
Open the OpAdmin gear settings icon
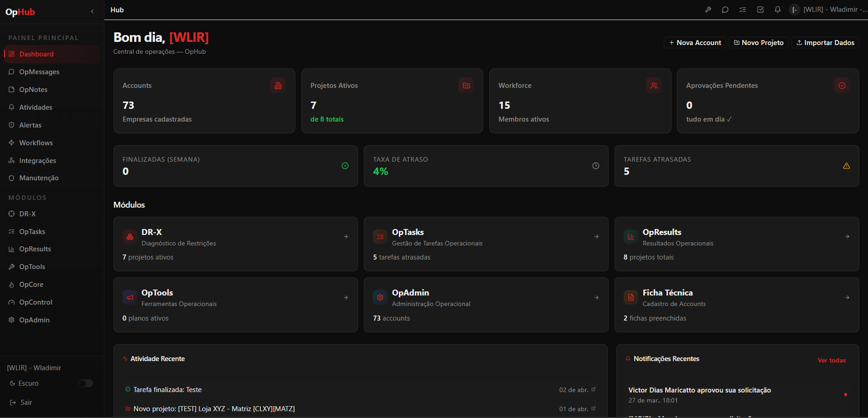(x=11, y=320)
